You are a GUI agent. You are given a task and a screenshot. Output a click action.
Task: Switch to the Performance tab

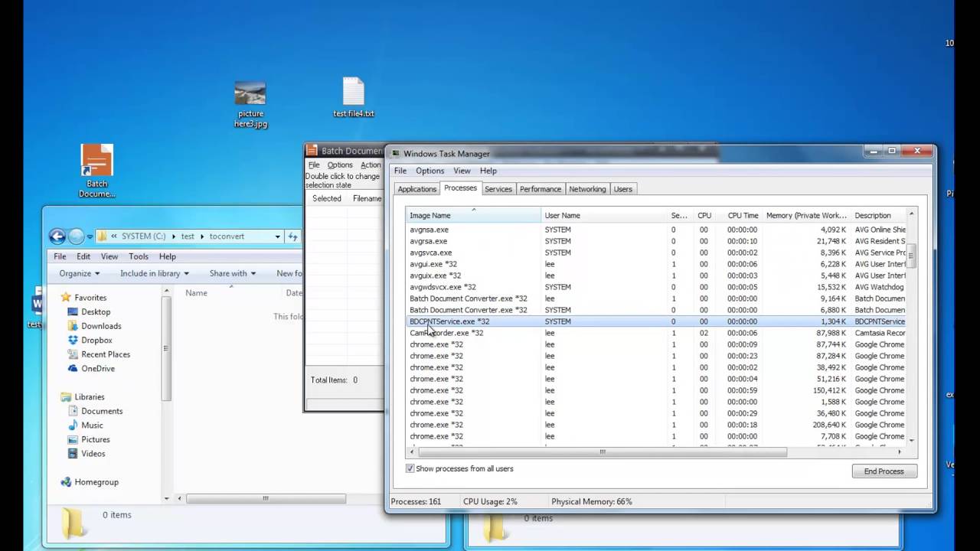541,189
